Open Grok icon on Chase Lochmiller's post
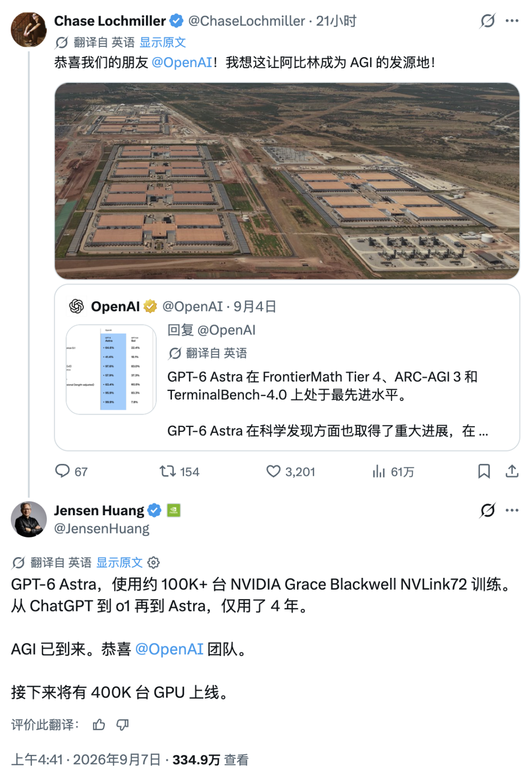The image size is (532, 781). pyautogui.click(x=487, y=21)
